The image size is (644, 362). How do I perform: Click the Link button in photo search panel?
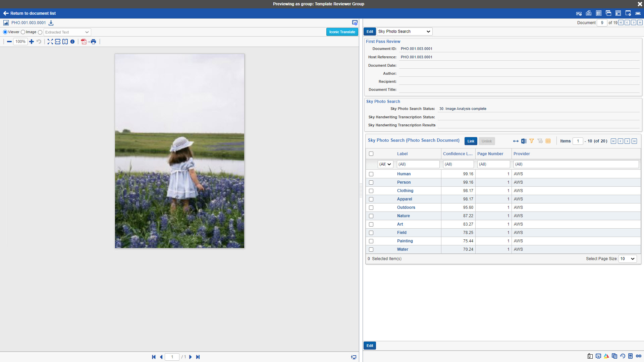[471, 141]
